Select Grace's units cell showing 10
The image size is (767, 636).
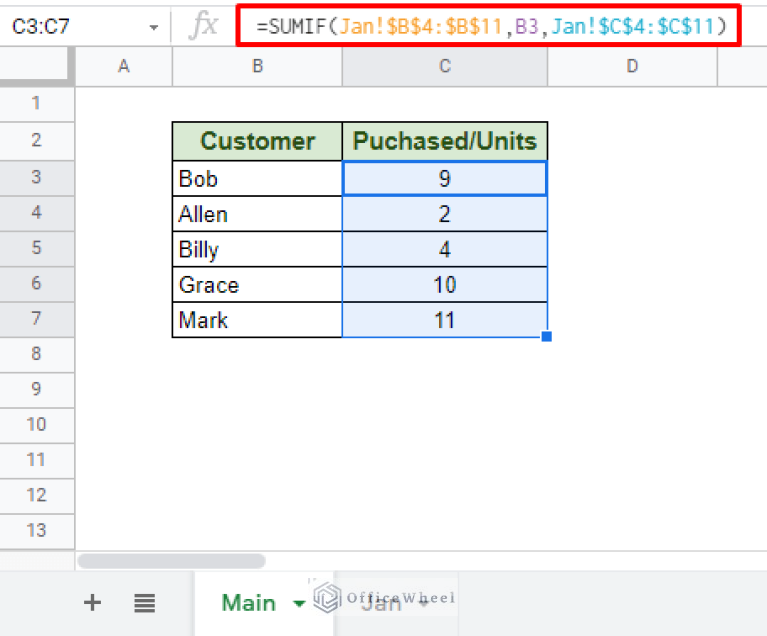(445, 284)
